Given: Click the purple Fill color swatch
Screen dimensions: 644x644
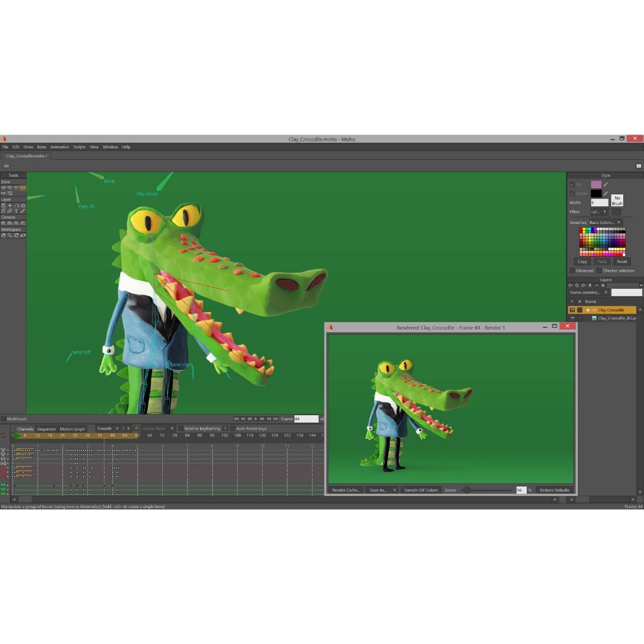Looking at the screenshot, I should click(596, 184).
